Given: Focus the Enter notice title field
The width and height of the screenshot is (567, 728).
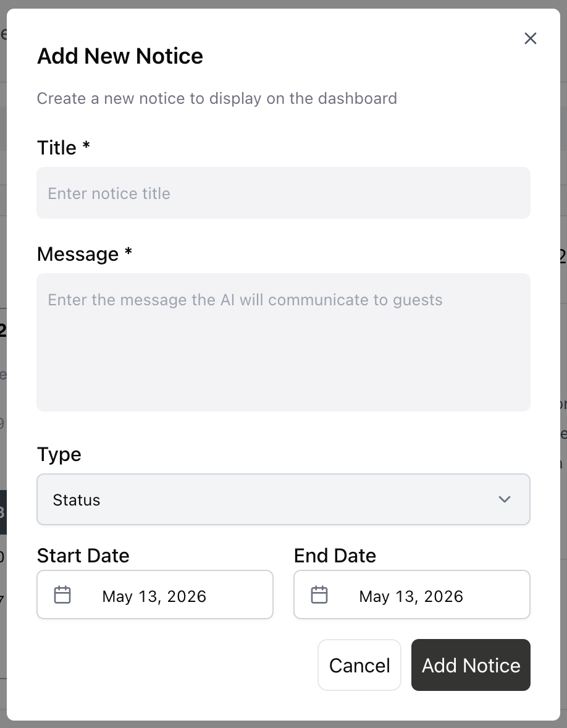Looking at the screenshot, I should (283, 193).
